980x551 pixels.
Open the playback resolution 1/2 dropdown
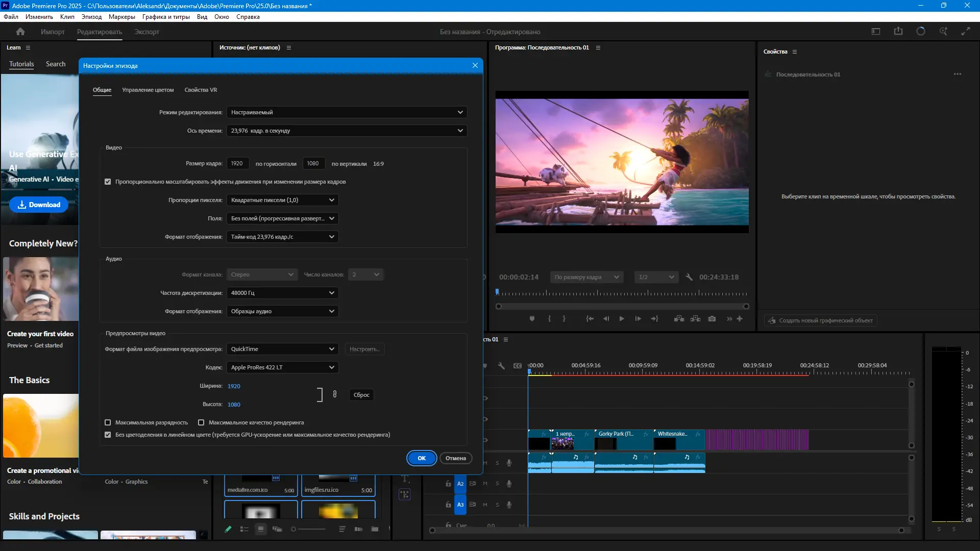point(656,277)
